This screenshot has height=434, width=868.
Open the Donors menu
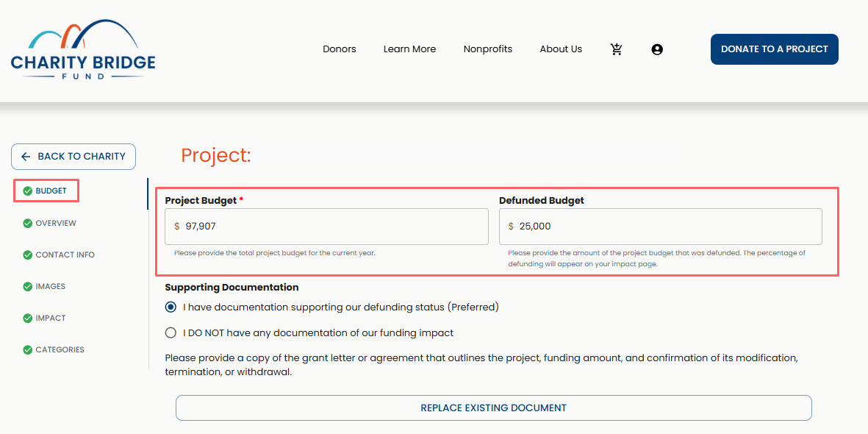(340, 49)
